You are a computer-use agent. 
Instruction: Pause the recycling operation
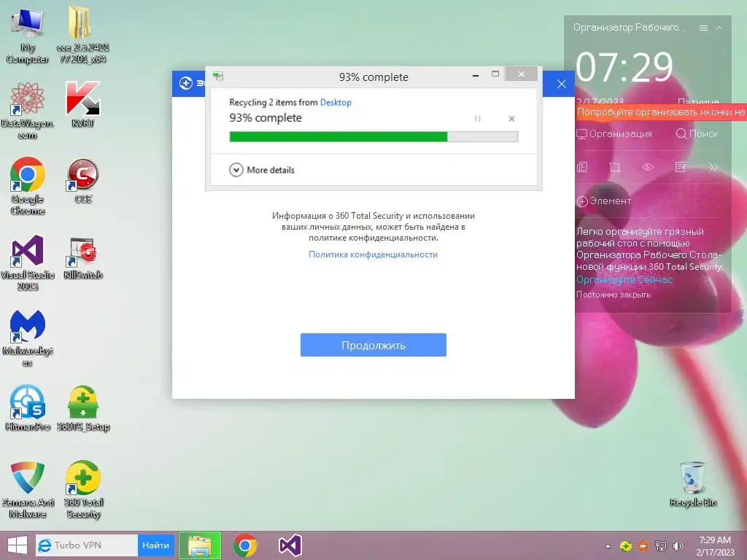point(477,119)
